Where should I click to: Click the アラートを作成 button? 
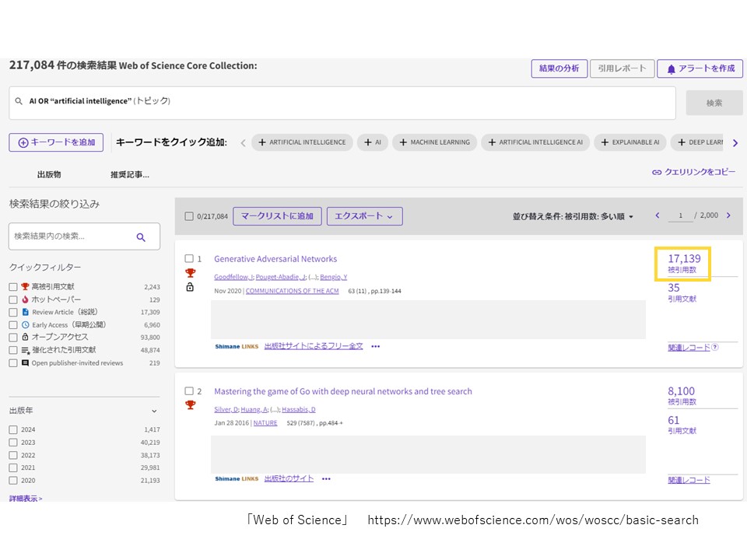pyautogui.click(x=700, y=68)
